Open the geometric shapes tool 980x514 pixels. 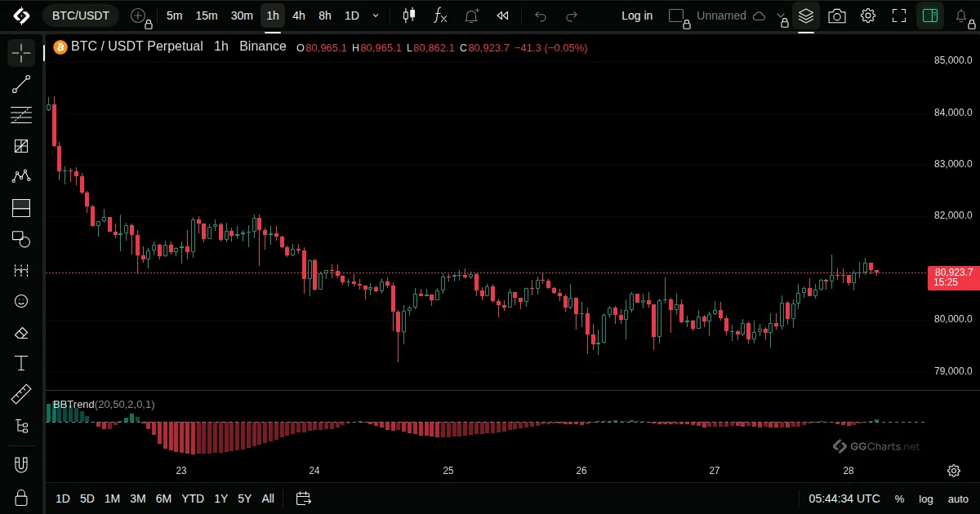tap(21, 239)
